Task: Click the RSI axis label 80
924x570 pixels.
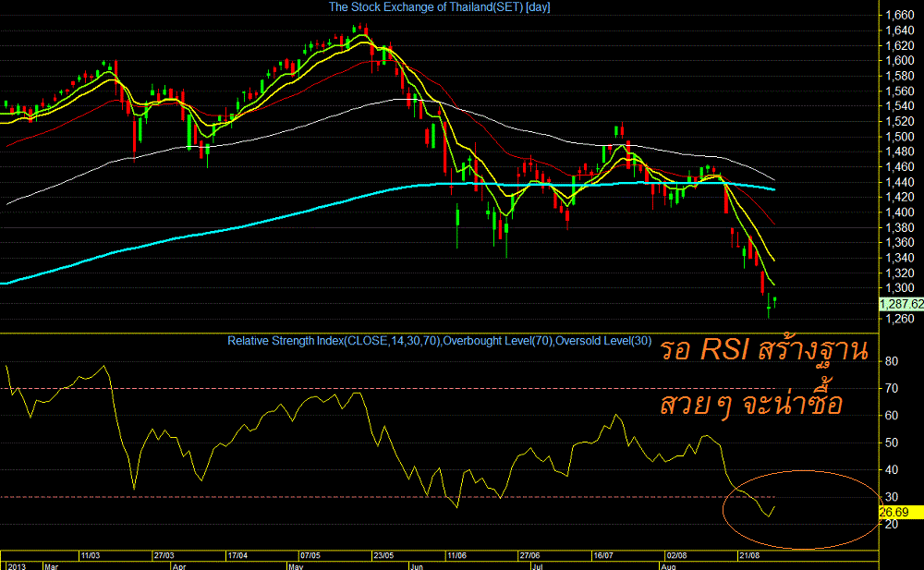Action: [892, 361]
